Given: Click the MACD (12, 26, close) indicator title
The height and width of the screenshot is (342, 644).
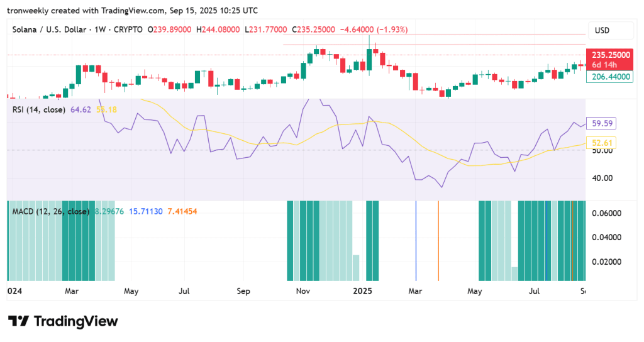Looking at the screenshot, I should point(50,211).
